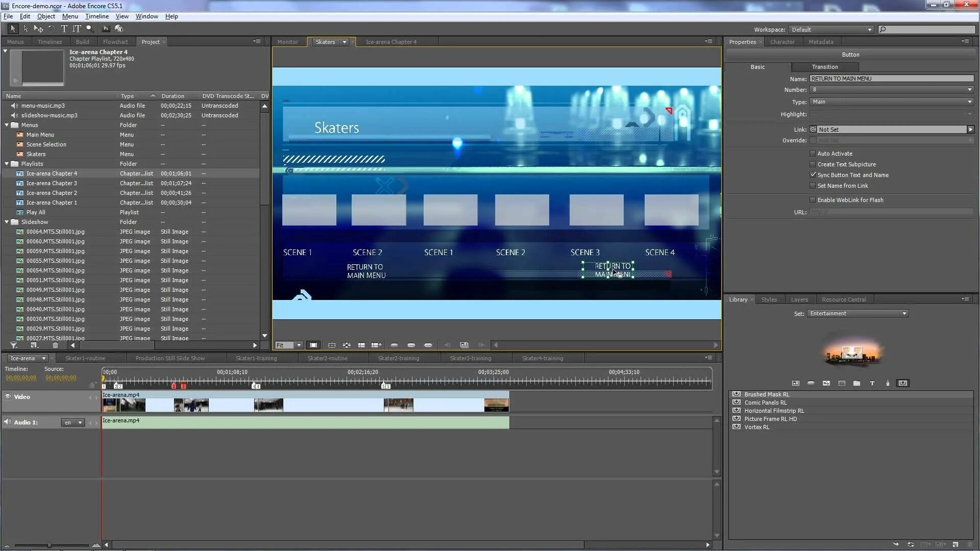Toggle Library backgrounds filter icon
This screenshot has width=980, height=551.
coord(842,383)
